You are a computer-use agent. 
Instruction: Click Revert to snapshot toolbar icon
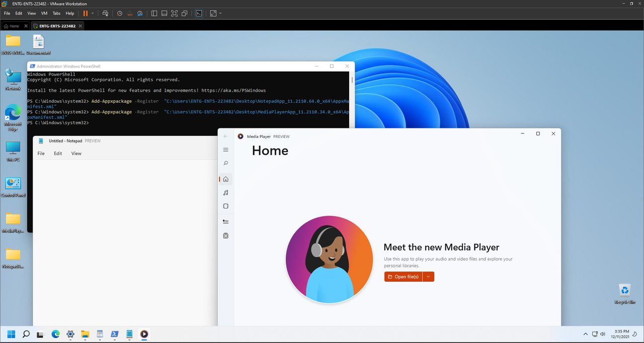[130, 13]
